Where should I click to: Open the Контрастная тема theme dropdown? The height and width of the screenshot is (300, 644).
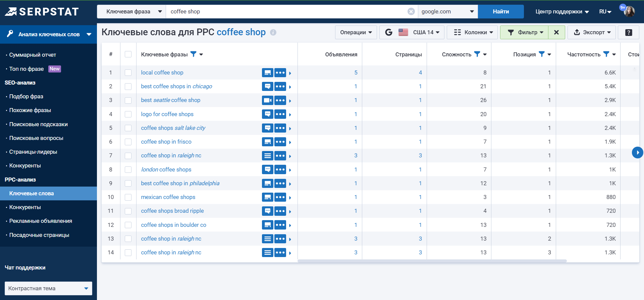[48, 288]
